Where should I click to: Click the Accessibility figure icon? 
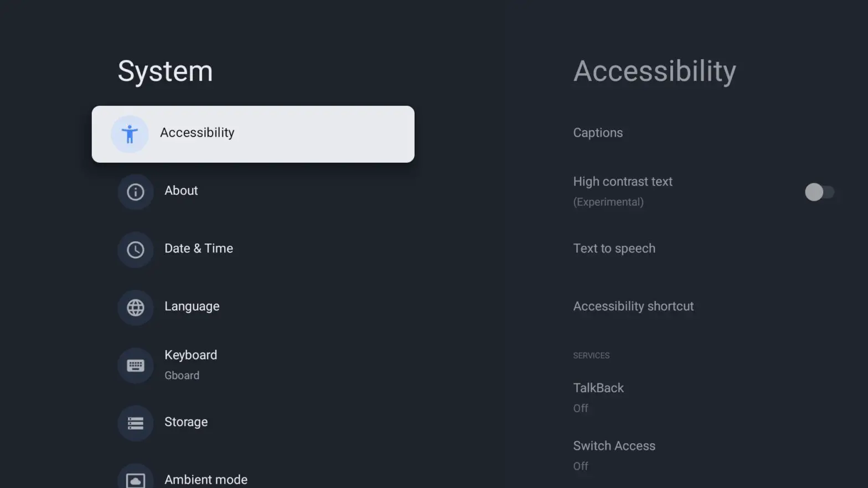(130, 134)
